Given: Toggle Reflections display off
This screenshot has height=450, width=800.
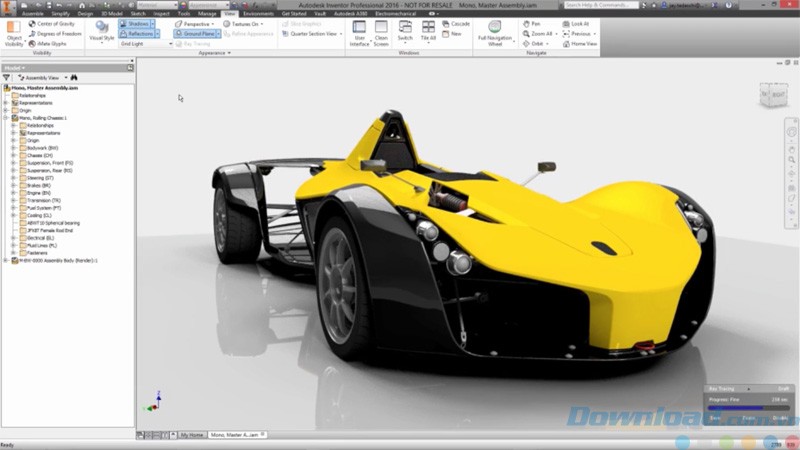Looking at the screenshot, I should coord(138,34).
